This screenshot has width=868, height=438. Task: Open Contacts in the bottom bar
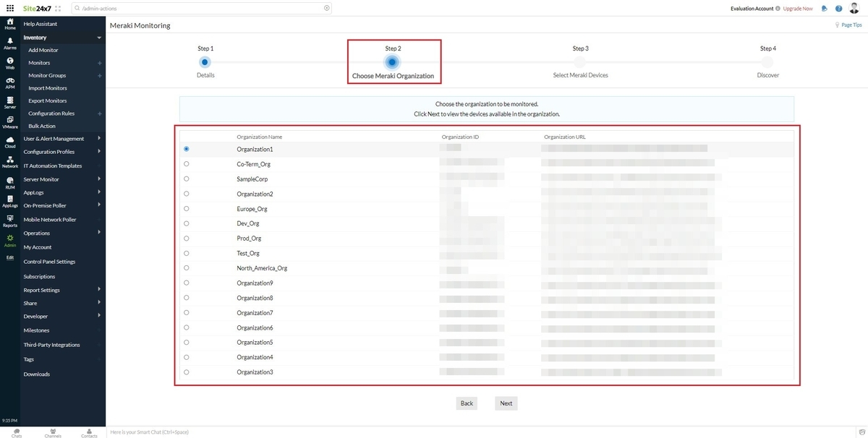point(89,432)
